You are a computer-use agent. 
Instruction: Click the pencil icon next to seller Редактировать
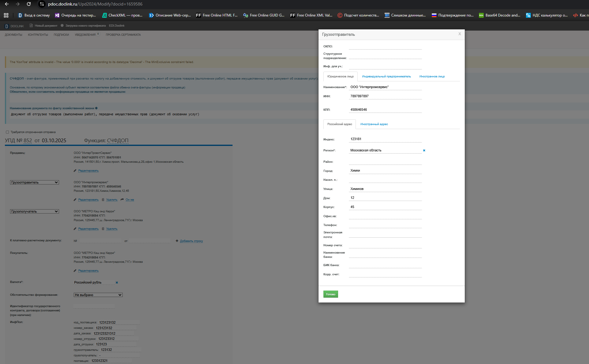(75, 171)
